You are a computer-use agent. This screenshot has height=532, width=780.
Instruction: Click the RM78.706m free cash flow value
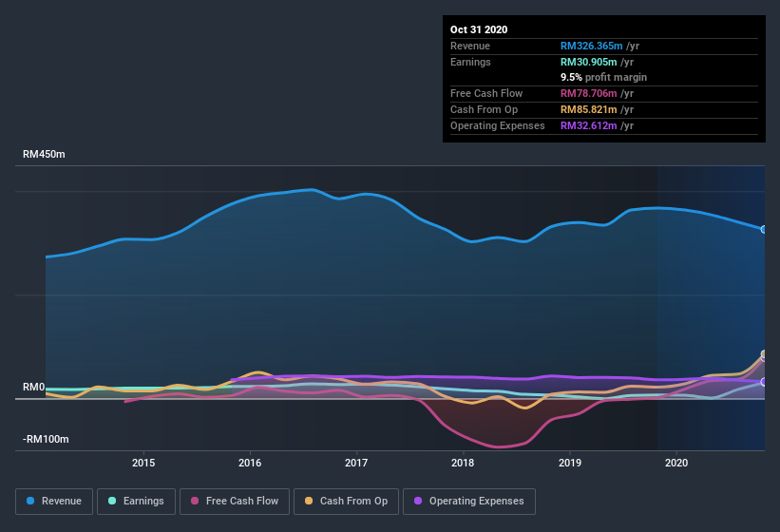588,93
